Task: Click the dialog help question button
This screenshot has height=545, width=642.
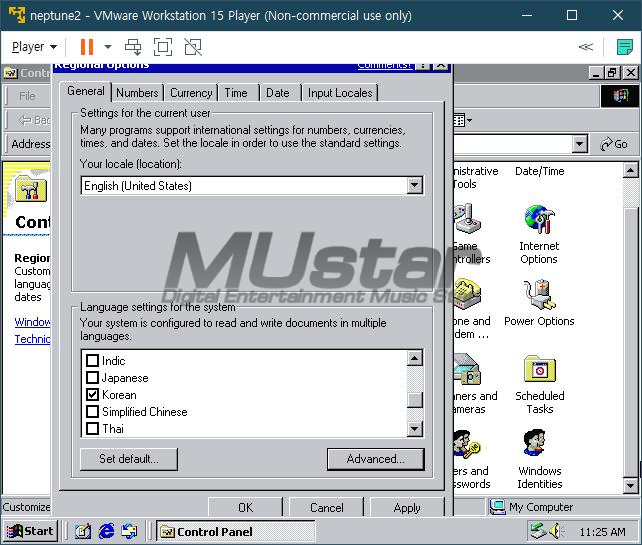Action: (423, 66)
